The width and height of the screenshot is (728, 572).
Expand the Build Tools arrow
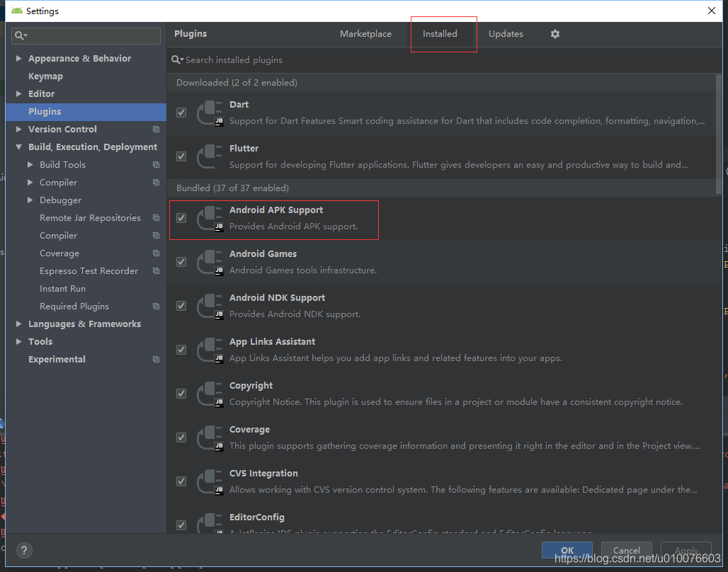pyautogui.click(x=30, y=165)
